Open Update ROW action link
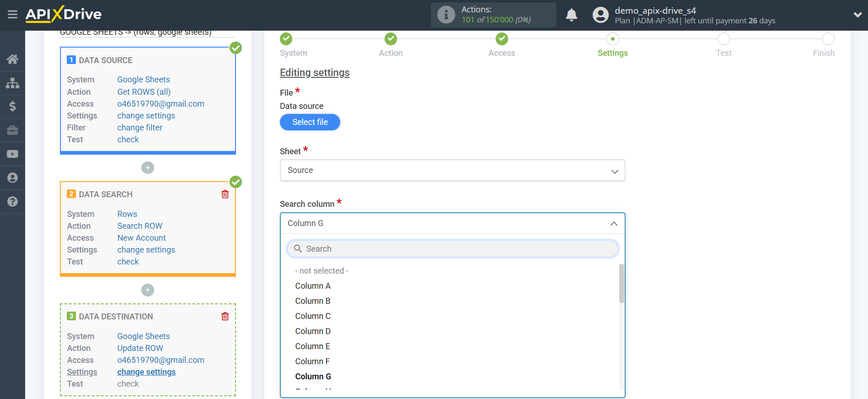The height and width of the screenshot is (399, 868). coord(140,348)
